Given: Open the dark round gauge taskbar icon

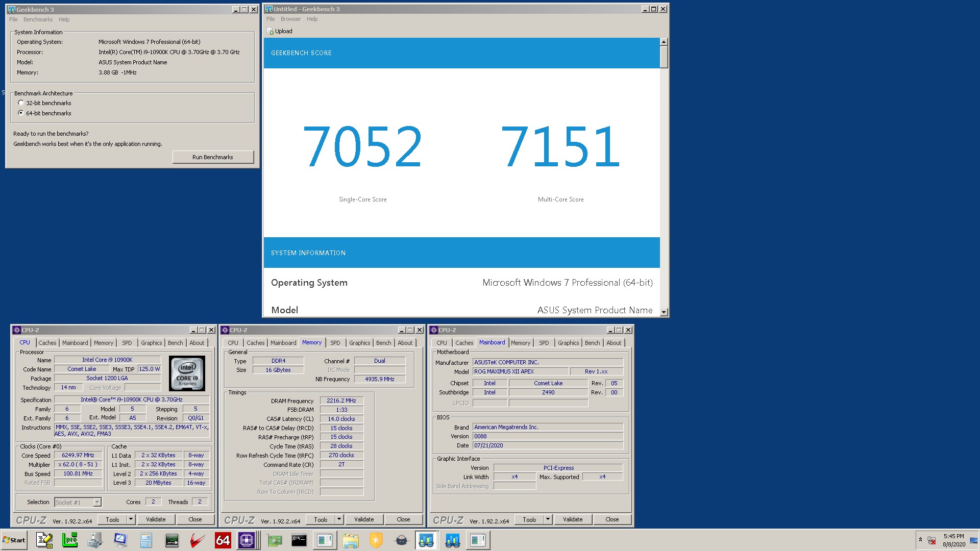Looking at the screenshot, I should [x=402, y=540].
